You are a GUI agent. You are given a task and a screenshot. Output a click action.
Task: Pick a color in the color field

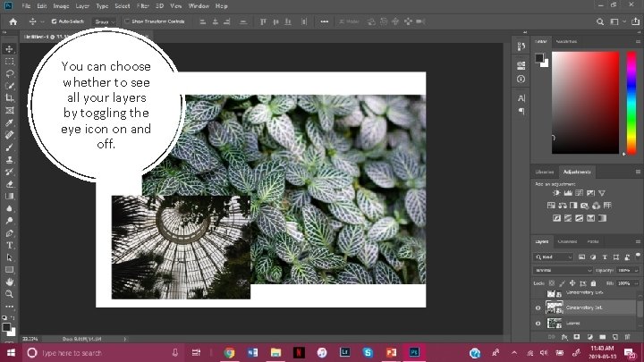pyautogui.click(x=585, y=103)
